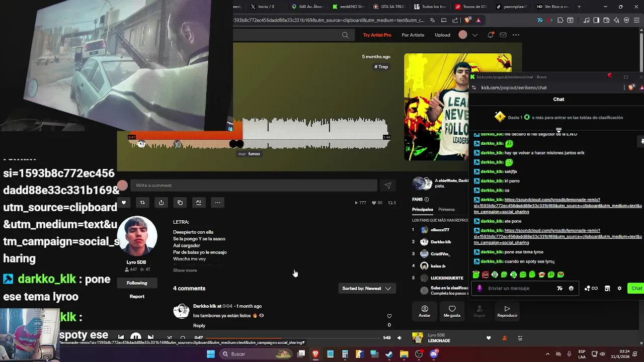Click the Write a comment field

[x=254, y=186]
